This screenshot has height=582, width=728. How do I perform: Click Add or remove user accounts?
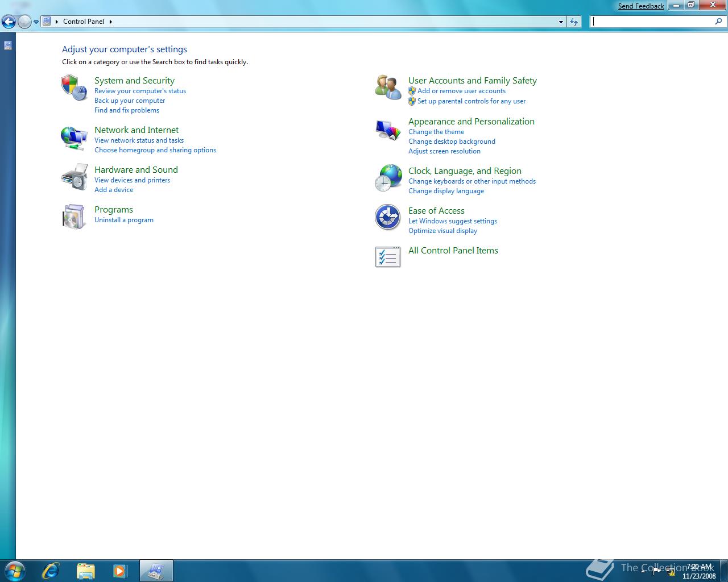(x=461, y=91)
